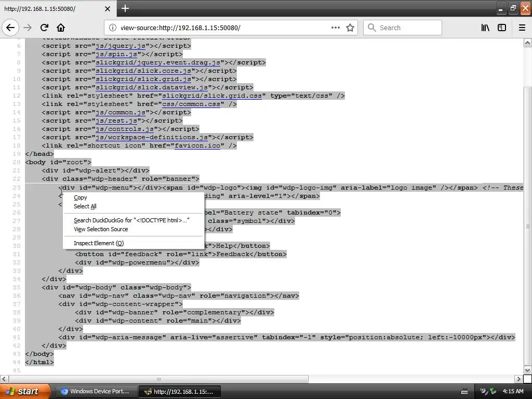Switch to Windows Device Portal taskbar window
532x399 pixels.
96,391
